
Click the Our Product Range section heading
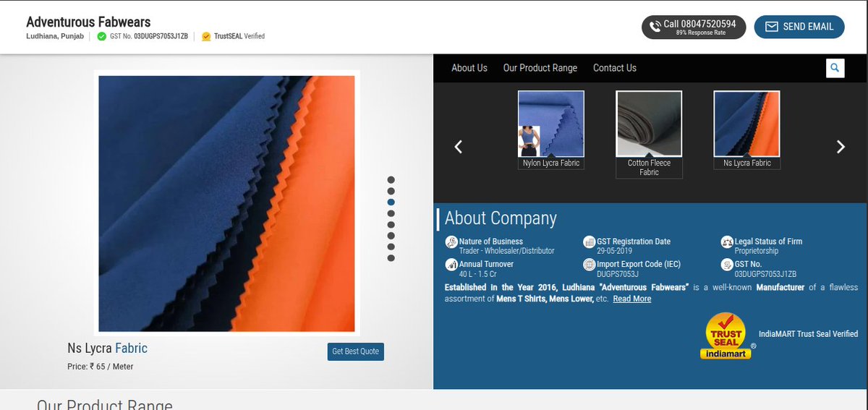pos(105,405)
